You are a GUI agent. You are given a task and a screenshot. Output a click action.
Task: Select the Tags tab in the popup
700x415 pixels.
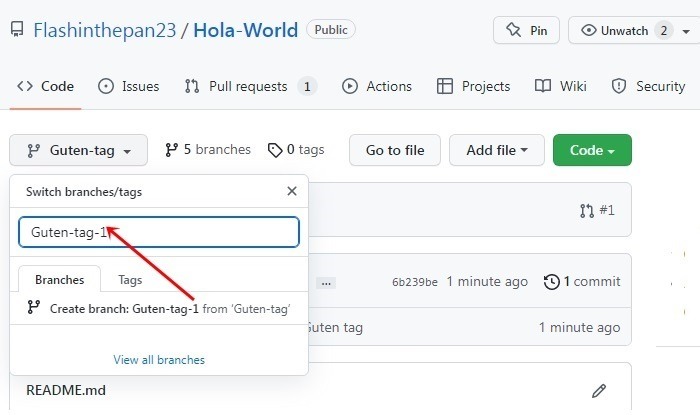(x=130, y=280)
